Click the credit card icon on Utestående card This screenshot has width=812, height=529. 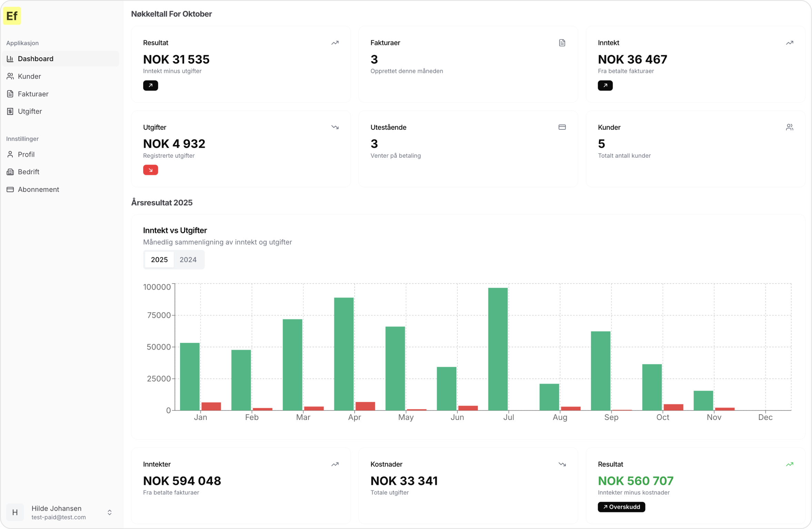pyautogui.click(x=562, y=127)
